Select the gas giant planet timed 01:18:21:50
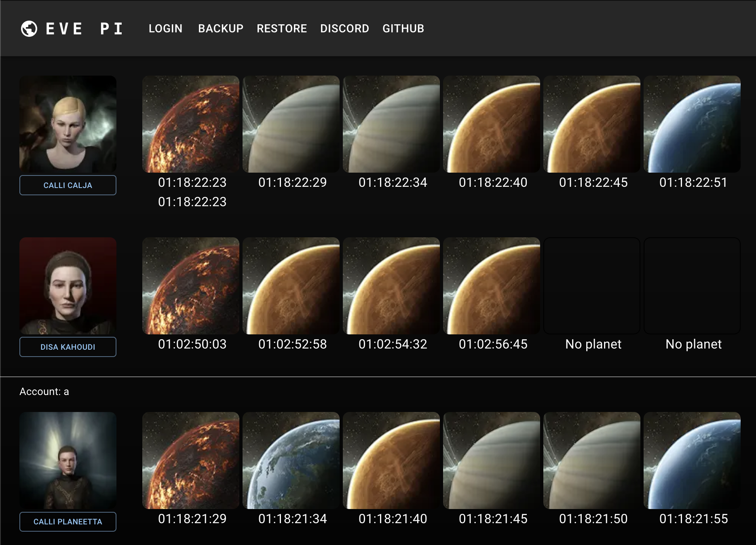 click(x=592, y=461)
